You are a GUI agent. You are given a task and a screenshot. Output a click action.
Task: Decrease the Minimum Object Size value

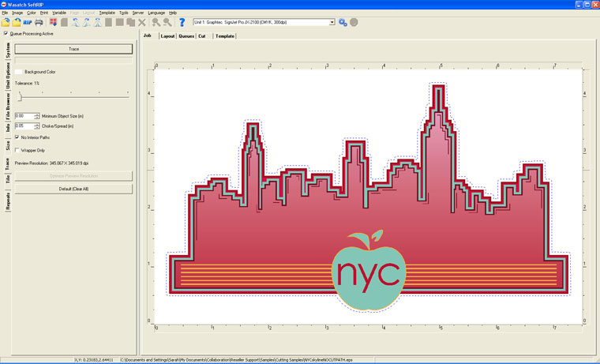(x=37, y=117)
